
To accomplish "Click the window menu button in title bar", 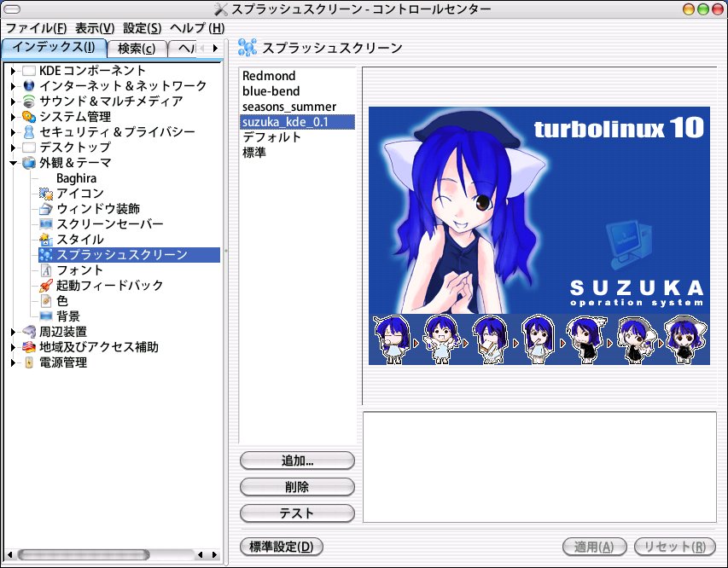I will pos(12,9).
